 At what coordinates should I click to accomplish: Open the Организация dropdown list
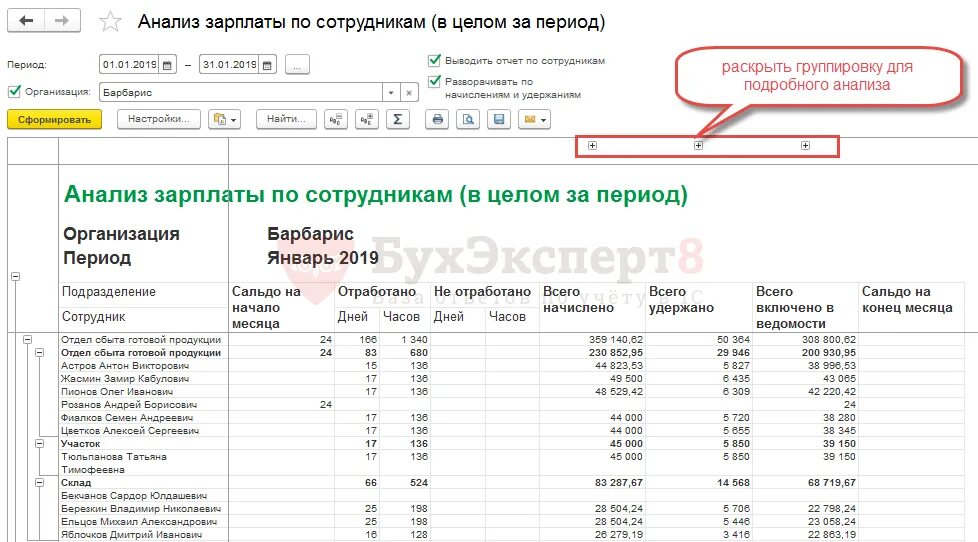point(391,92)
